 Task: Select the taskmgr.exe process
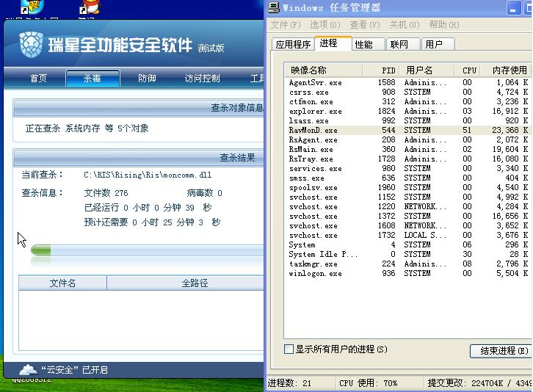pos(408,264)
